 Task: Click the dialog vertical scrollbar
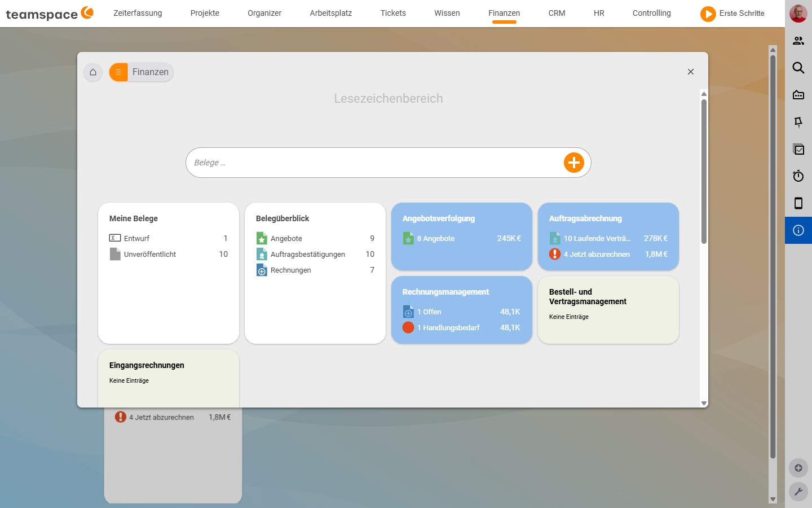click(704, 171)
